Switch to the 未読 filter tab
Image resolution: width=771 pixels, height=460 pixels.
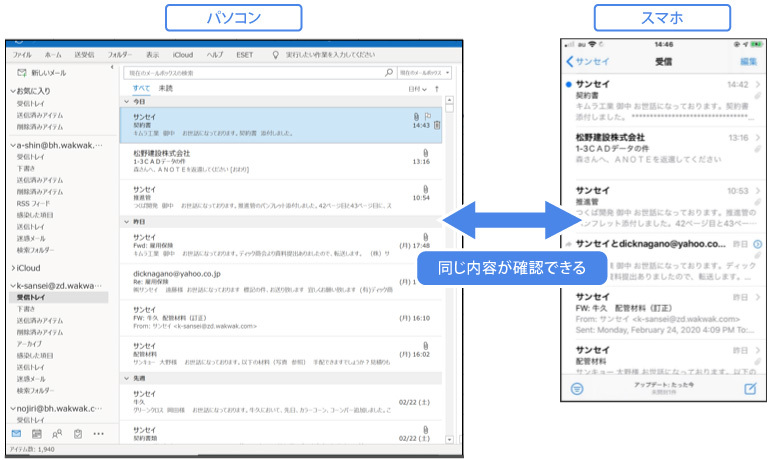(165, 89)
